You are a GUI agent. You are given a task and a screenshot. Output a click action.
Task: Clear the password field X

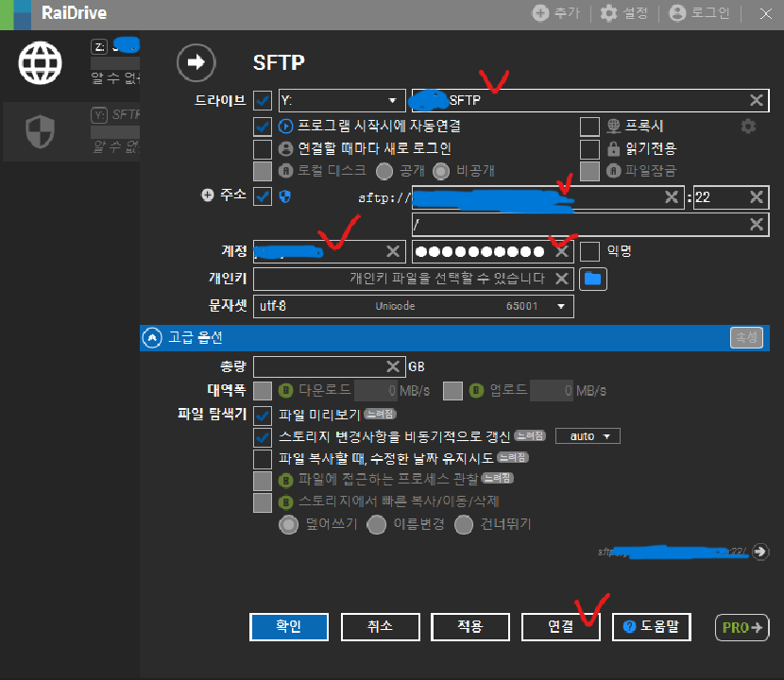pyautogui.click(x=562, y=251)
